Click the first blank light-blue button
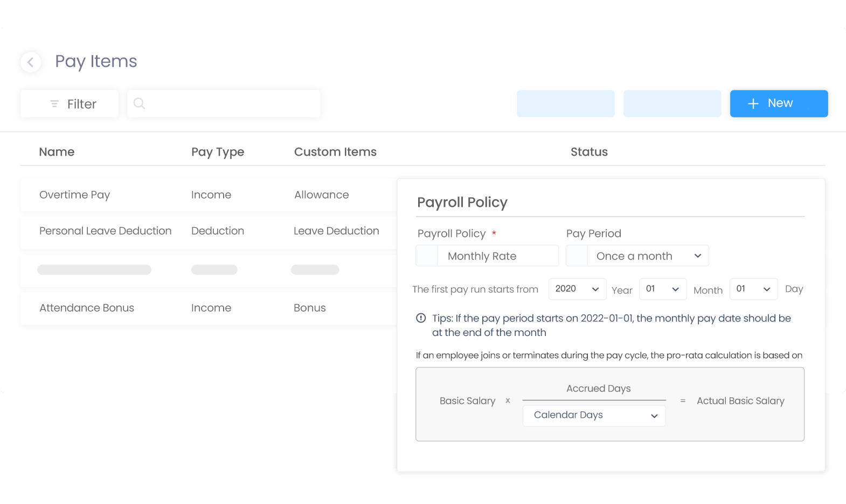Image resolution: width=846 pixels, height=504 pixels. tap(565, 103)
